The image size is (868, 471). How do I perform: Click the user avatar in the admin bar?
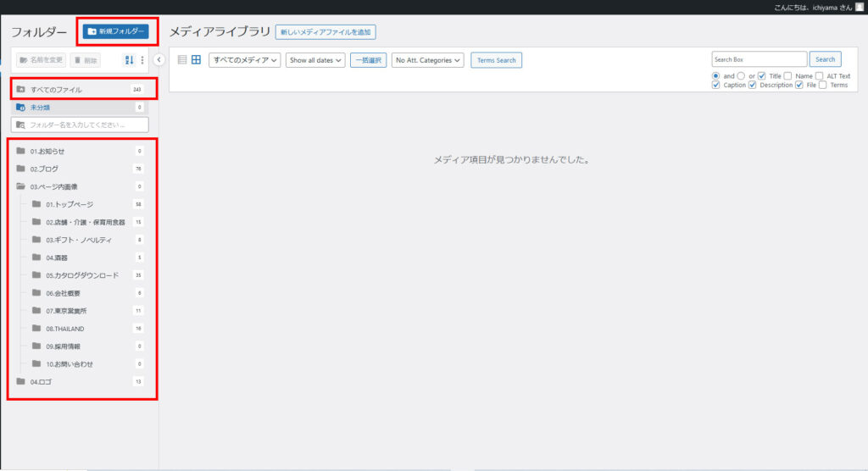(860, 7)
